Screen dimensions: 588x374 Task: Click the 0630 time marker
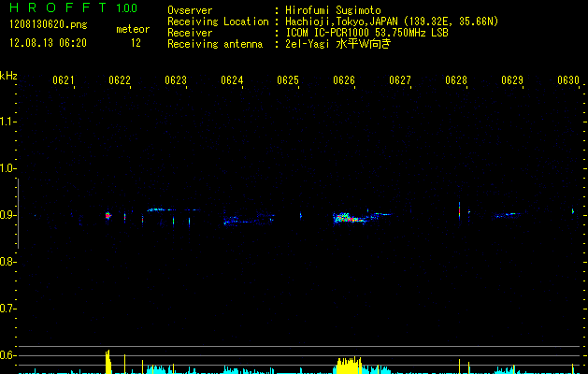(568, 80)
